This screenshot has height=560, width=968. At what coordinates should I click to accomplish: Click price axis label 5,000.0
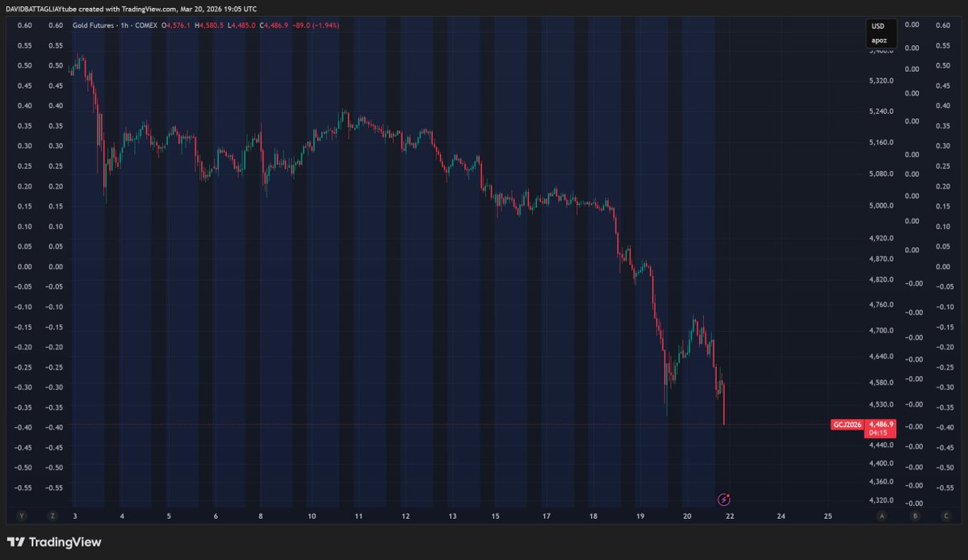(881, 206)
